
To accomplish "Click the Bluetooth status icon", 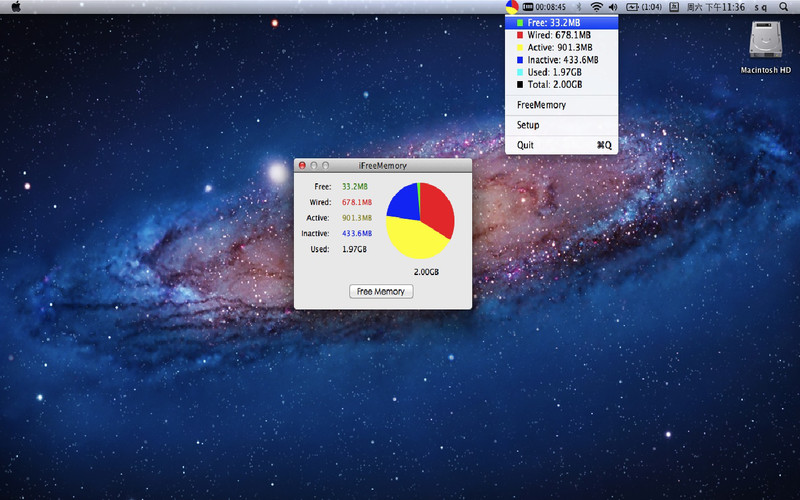I will coord(579,7).
